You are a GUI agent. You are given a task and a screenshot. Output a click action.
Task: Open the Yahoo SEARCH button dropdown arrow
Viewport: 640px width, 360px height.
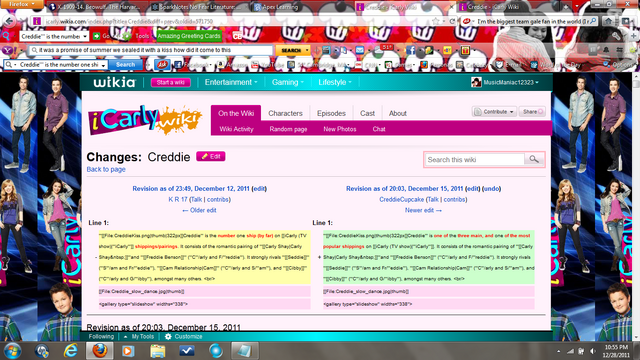pyautogui.click(x=307, y=50)
